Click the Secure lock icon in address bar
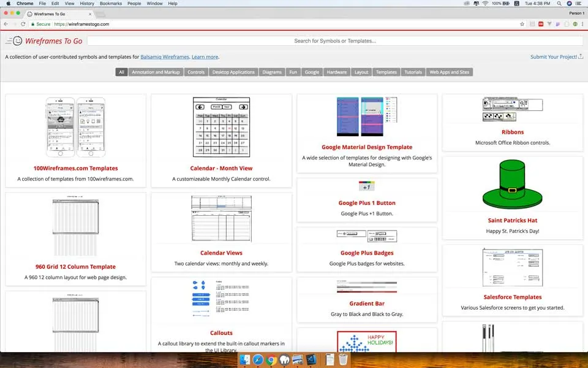The width and height of the screenshot is (588, 368). (33, 24)
